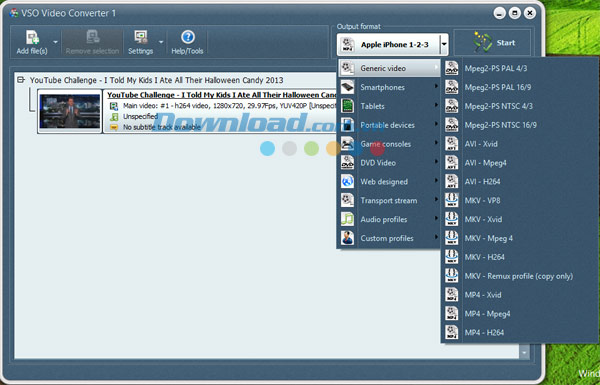Minimize the VSO Video Converter window
This screenshot has height=385, width=600.
tap(499, 13)
